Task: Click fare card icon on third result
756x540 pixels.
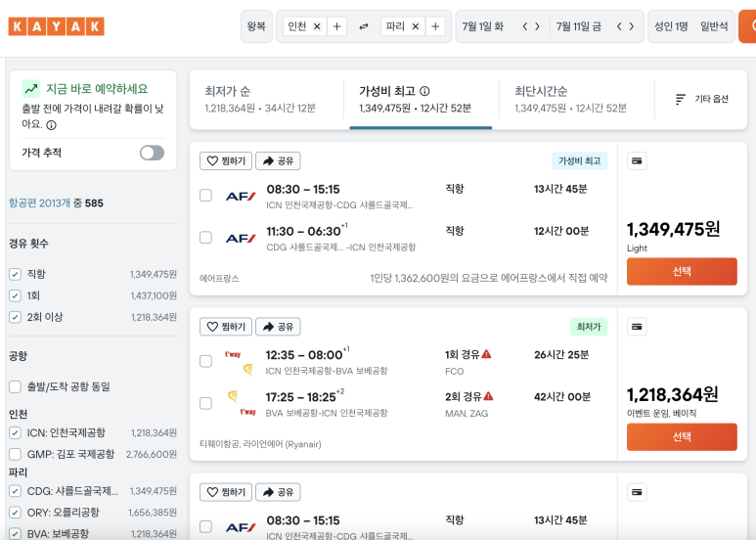Action: pos(637,492)
